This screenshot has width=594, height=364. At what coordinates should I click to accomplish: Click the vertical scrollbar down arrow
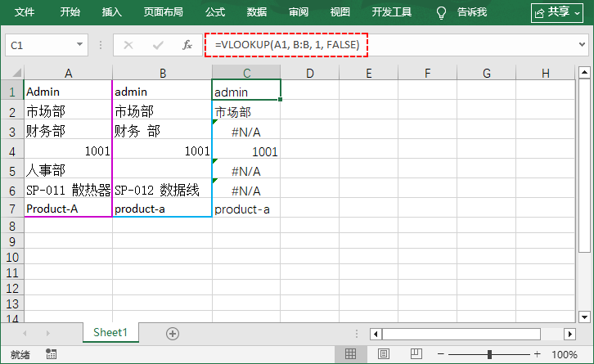[x=584, y=317]
